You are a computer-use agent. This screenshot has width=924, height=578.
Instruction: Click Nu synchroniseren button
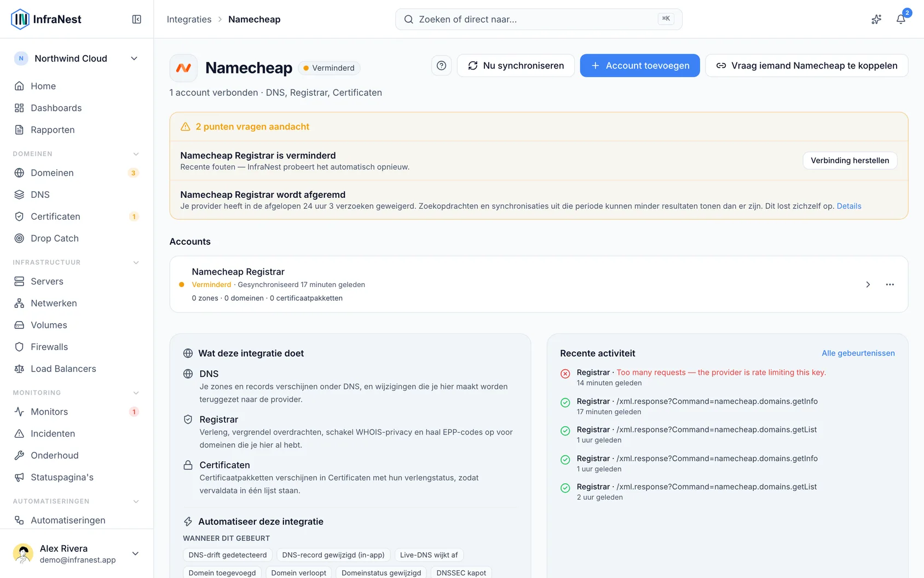click(x=516, y=66)
